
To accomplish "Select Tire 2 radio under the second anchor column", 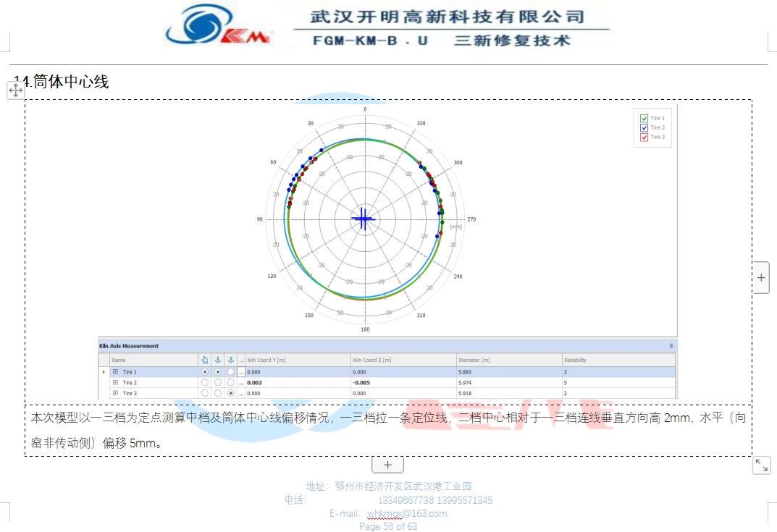I will [230, 382].
